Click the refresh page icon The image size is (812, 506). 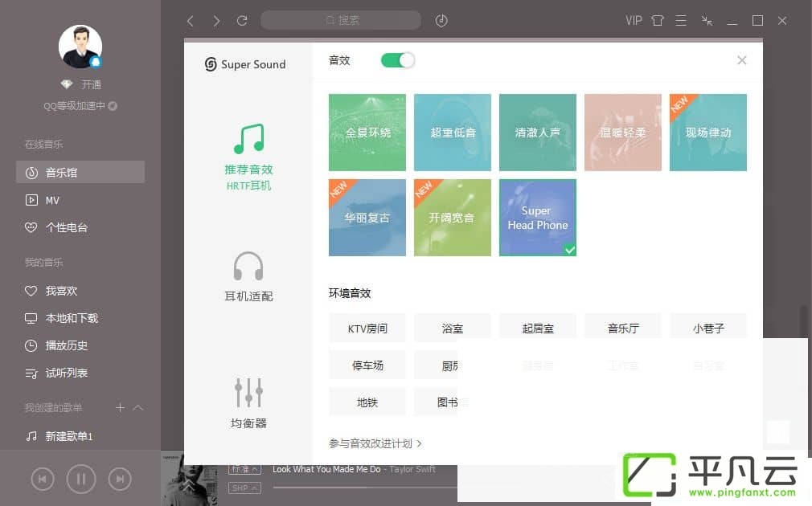[x=242, y=21]
